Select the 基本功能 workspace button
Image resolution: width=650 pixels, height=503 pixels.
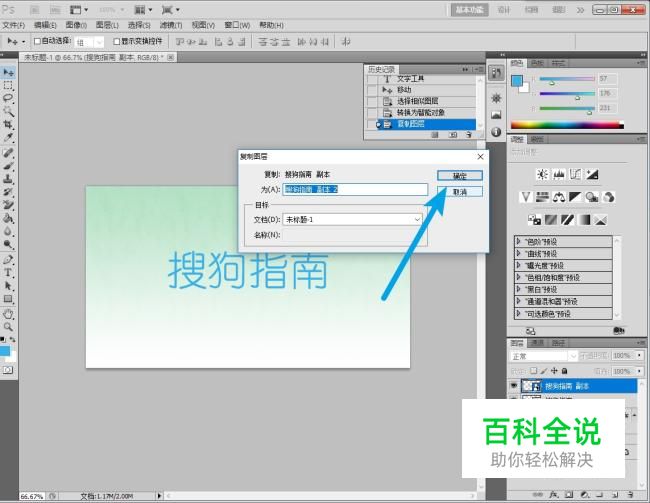[x=470, y=10]
